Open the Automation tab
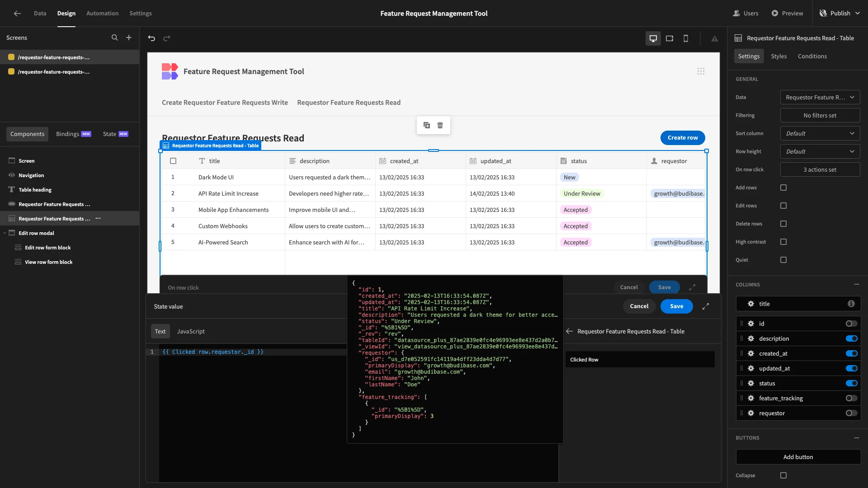 point(103,13)
